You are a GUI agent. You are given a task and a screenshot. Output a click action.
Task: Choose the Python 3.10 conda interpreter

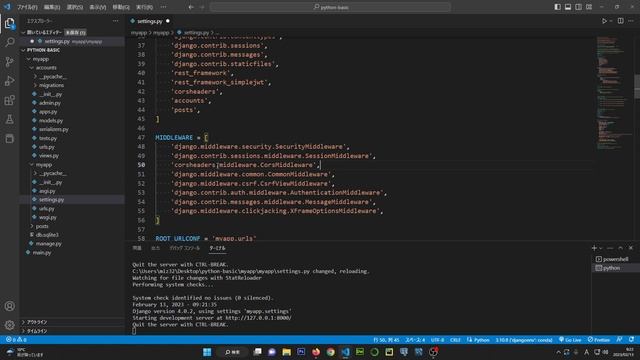point(524,340)
